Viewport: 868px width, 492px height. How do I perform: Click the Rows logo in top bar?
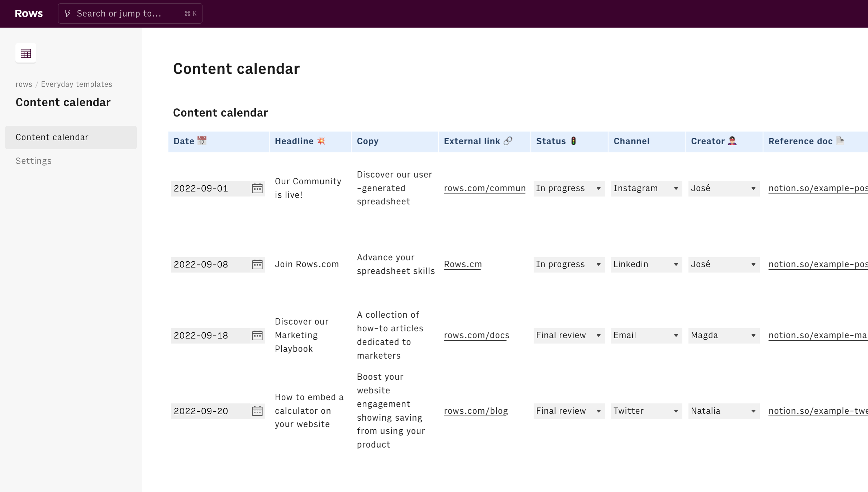(29, 13)
